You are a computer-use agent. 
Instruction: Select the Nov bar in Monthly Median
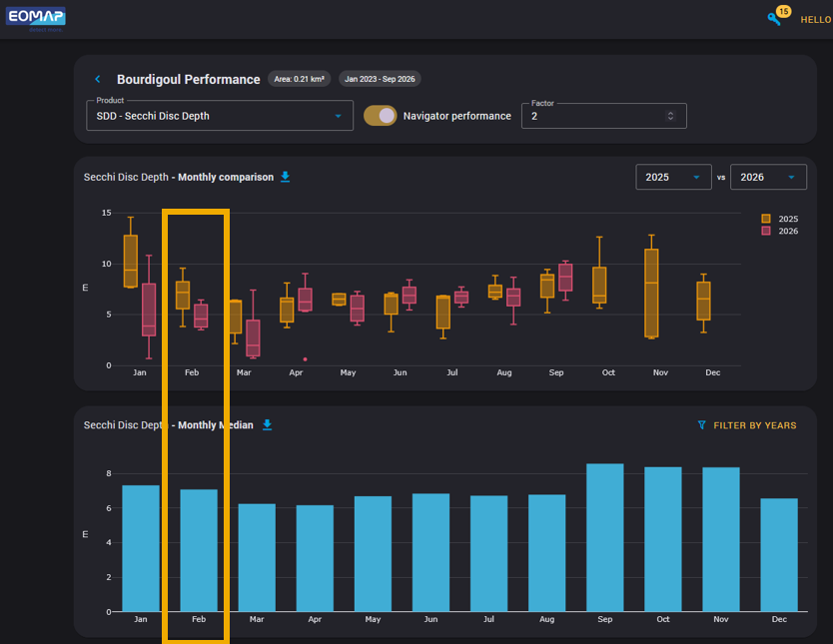click(x=721, y=539)
